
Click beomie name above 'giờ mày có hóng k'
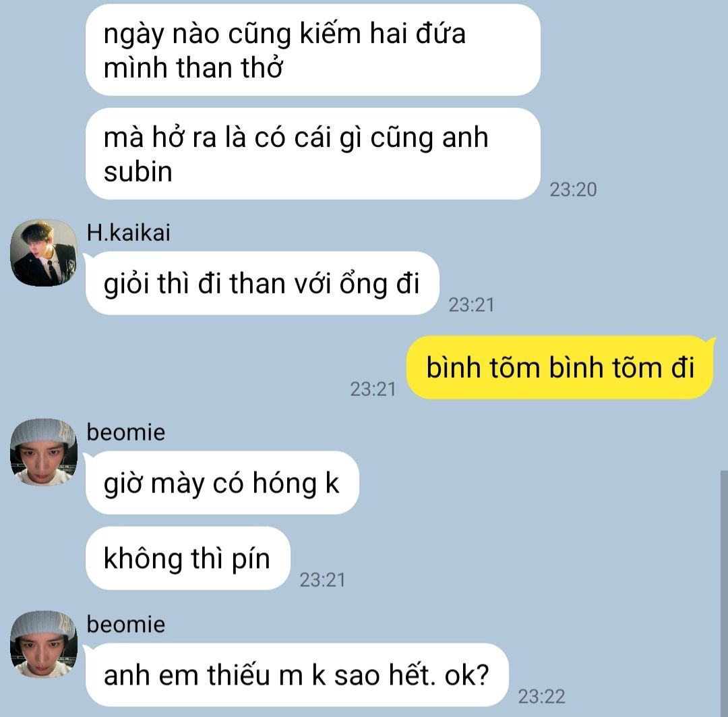(126, 432)
